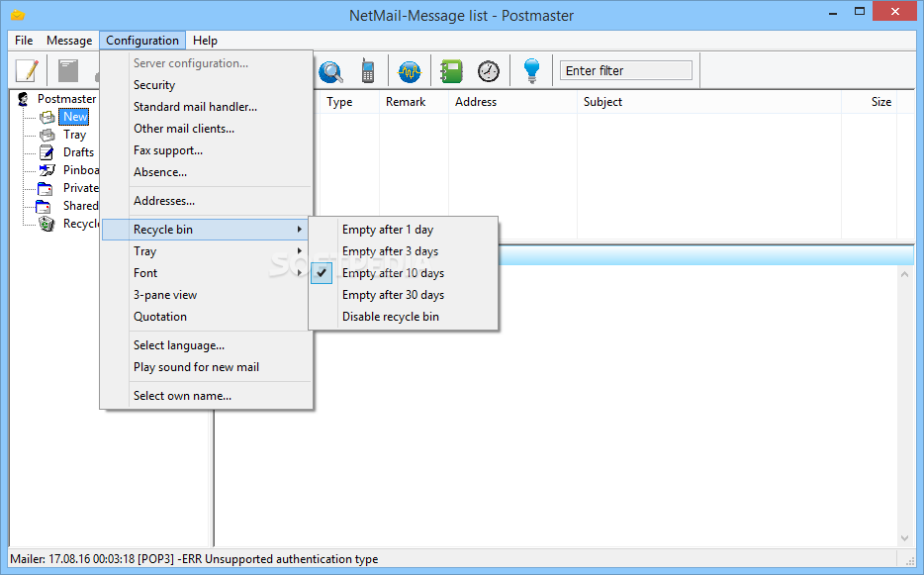Sort by Address column header
The image size is (924, 575).
coord(513,102)
